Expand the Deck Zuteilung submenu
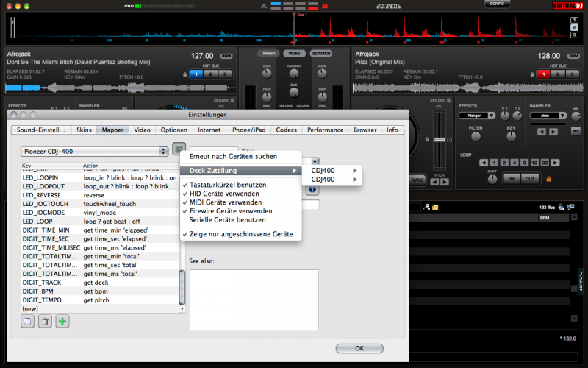This screenshot has height=368, width=588. click(x=241, y=171)
